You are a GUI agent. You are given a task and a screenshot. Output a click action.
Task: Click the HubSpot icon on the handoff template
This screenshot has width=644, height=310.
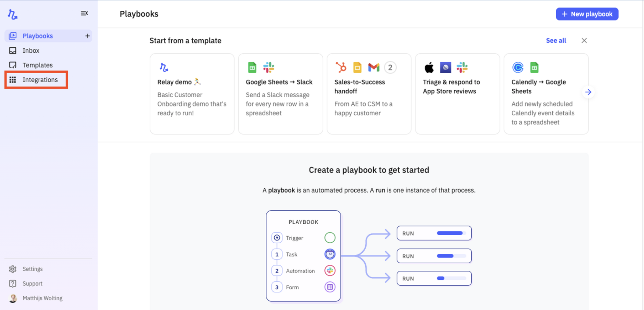341,67
